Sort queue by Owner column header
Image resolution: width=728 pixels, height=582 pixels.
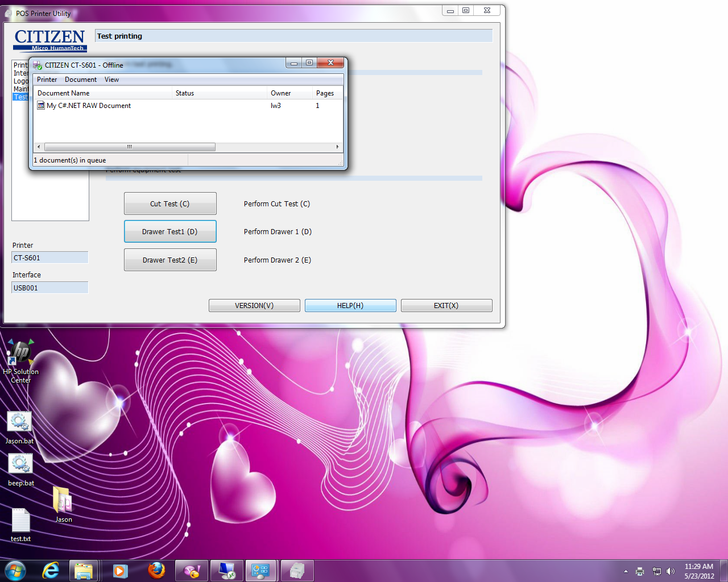289,93
